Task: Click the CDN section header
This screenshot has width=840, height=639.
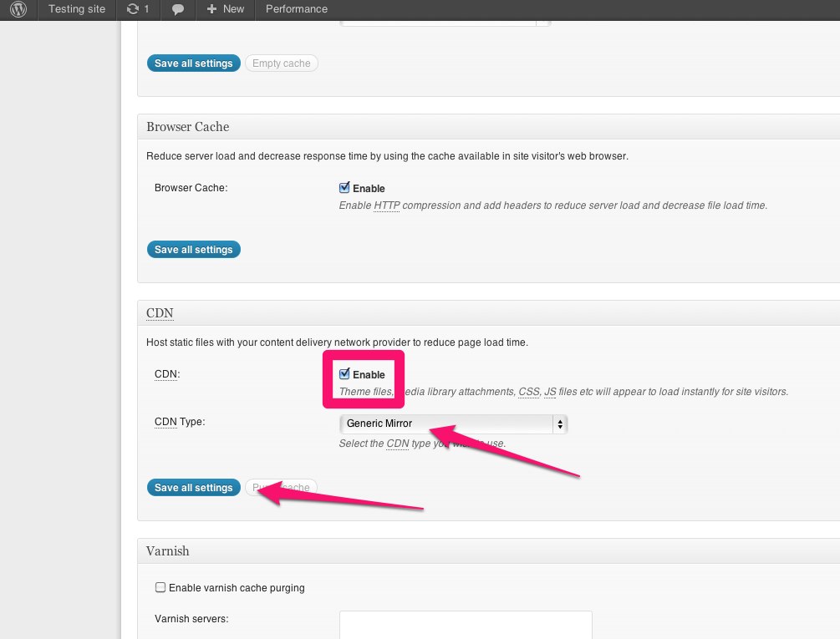Action: click(x=160, y=313)
